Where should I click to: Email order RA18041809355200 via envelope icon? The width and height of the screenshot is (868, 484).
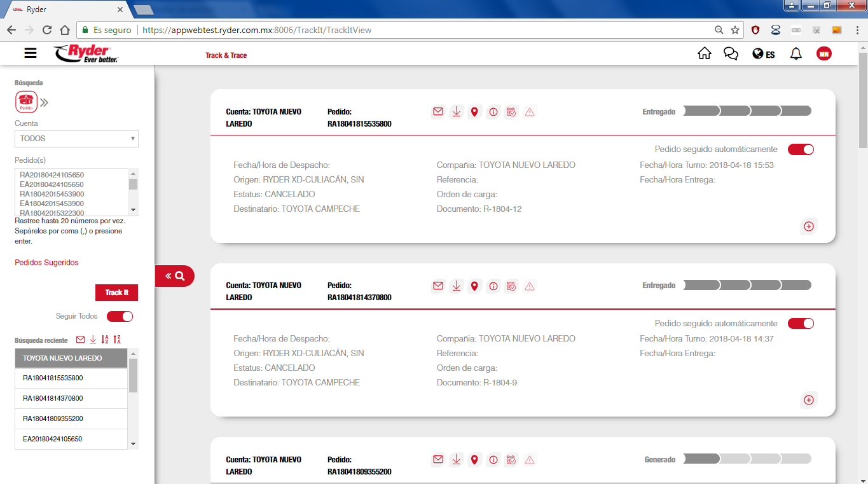pyautogui.click(x=437, y=460)
